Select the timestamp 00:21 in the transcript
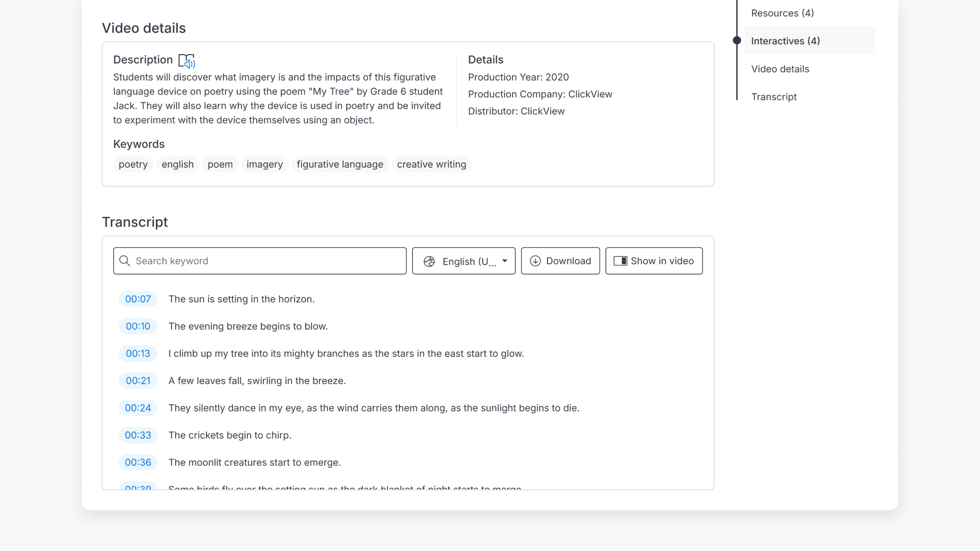The image size is (980, 551). click(138, 381)
